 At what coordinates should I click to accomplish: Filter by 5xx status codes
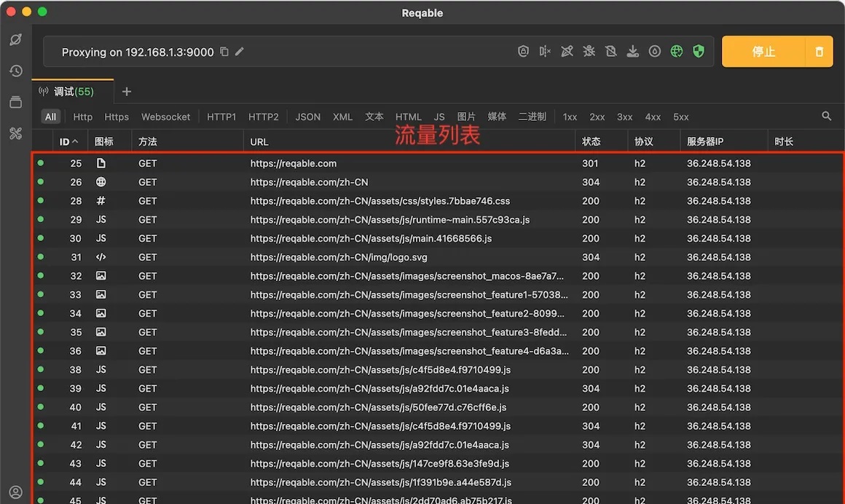click(x=680, y=117)
